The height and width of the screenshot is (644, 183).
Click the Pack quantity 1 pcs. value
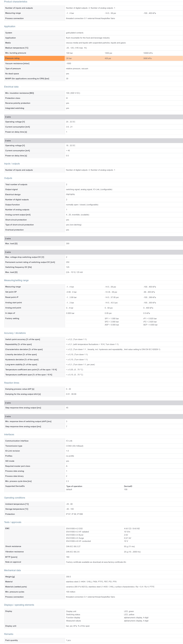68,640
